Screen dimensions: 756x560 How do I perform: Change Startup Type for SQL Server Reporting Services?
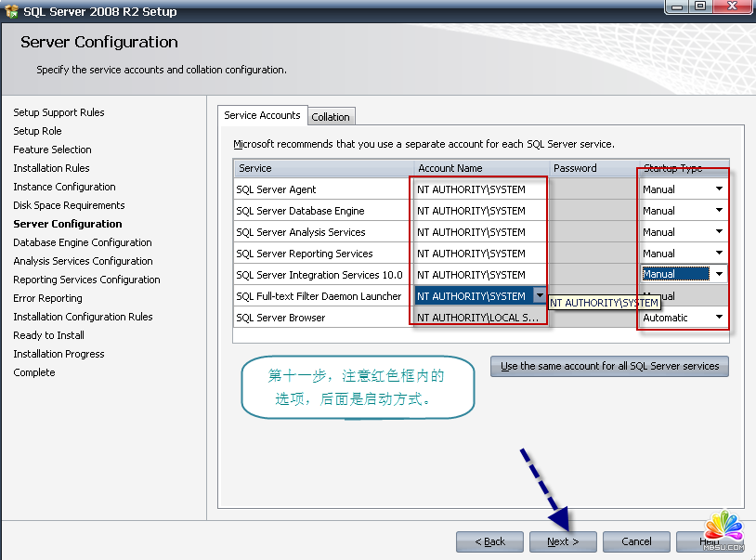pyautogui.click(x=719, y=253)
